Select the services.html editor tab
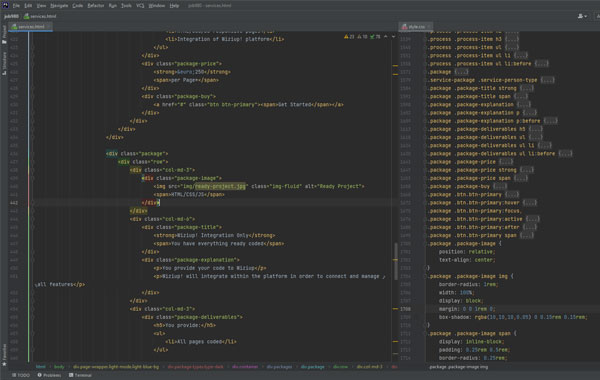The image size is (600, 380). (31, 27)
